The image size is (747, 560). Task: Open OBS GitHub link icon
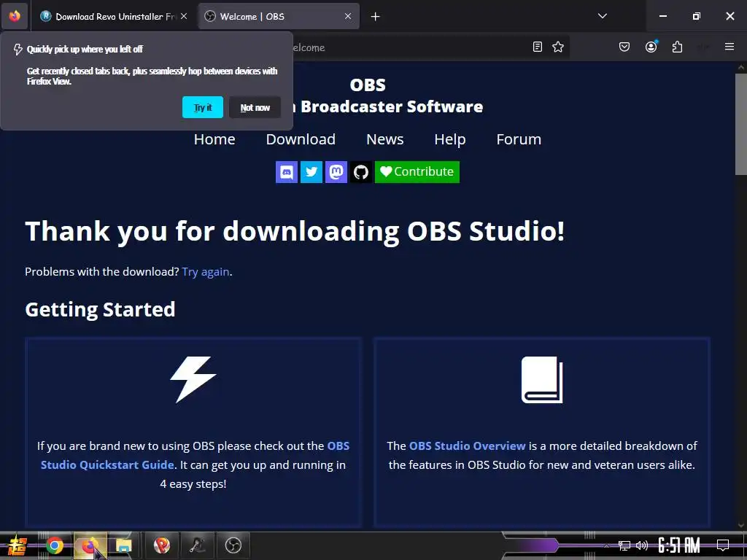(360, 172)
